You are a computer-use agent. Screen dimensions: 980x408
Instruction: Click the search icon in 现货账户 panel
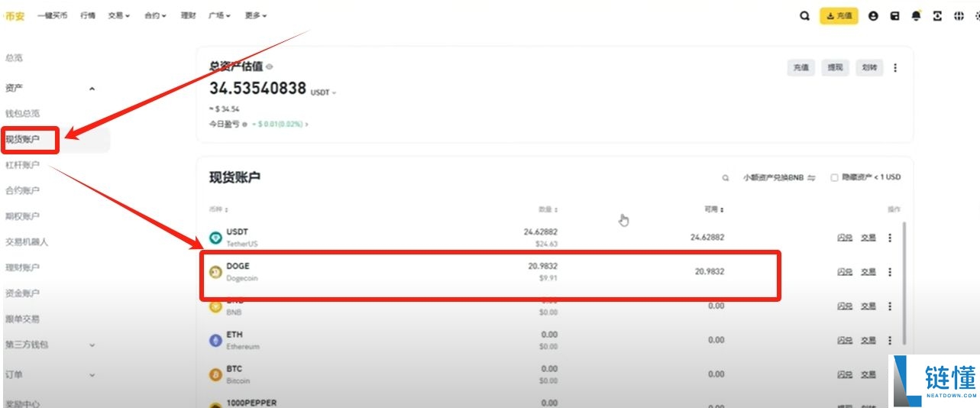pyautogui.click(x=726, y=177)
